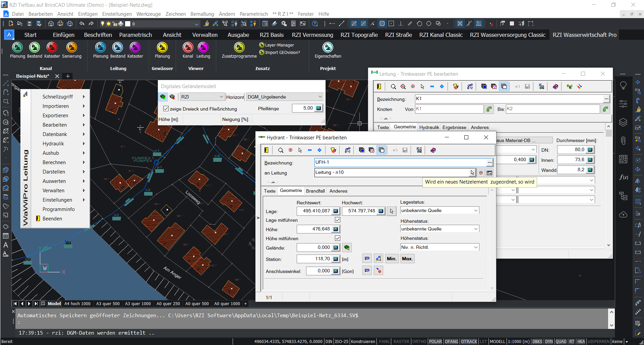Click Anschlusswinkel input field
Image resolution: width=644 pixels, height=345 pixels.
tap(323, 271)
